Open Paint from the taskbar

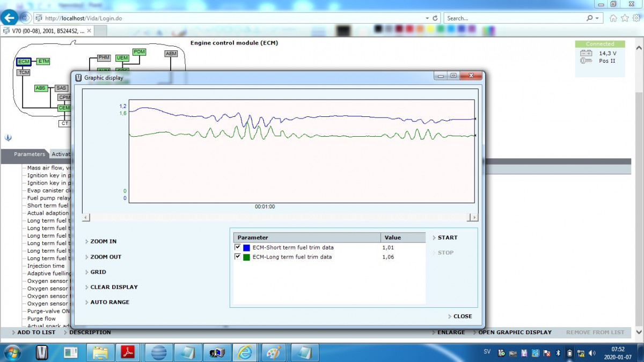click(273, 352)
